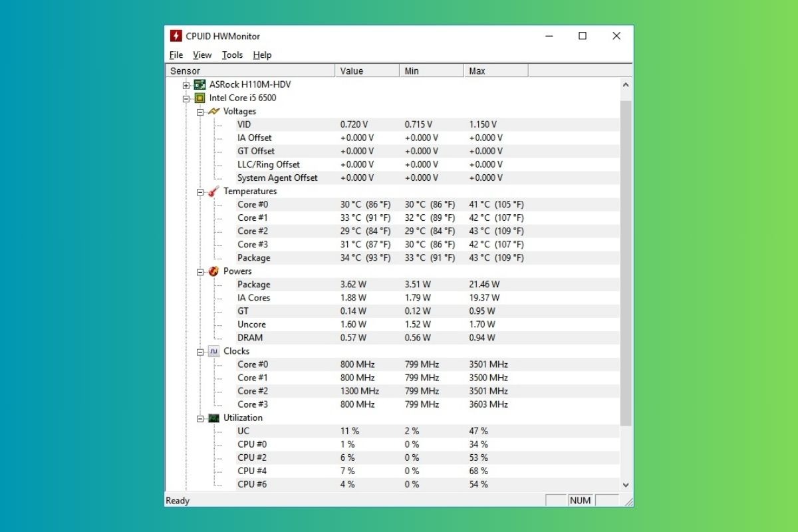
Task: Click the Utilization graph icon
Action: 213,418
